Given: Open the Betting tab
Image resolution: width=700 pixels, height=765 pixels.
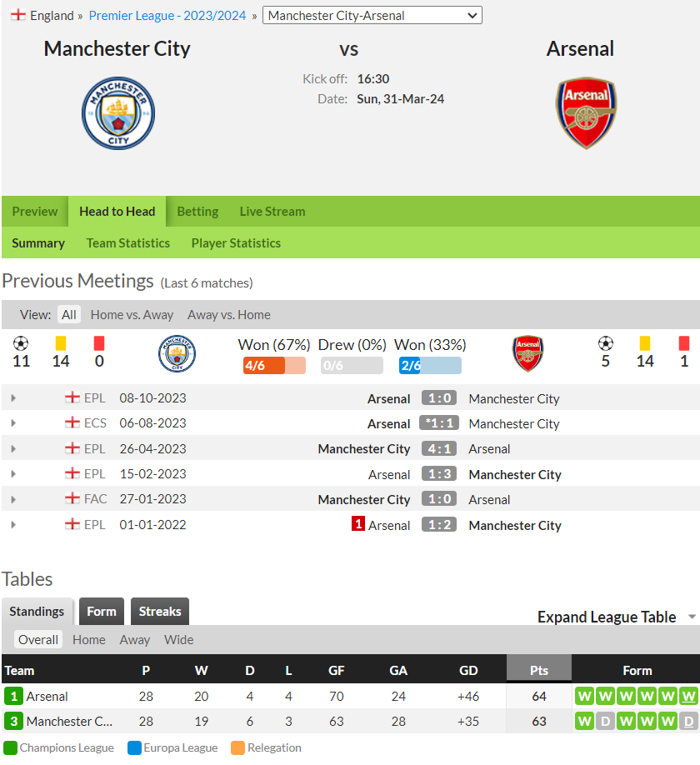Looking at the screenshot, I should tap(197, 212).
